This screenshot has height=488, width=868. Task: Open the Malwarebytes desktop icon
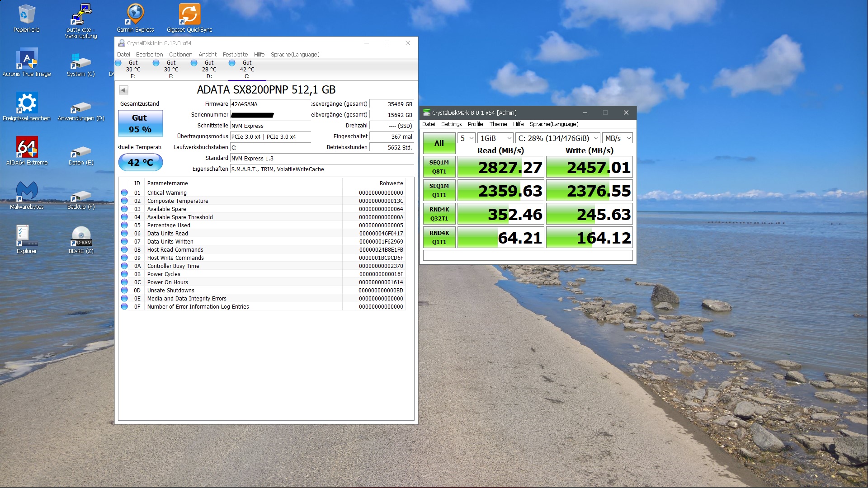[27, 195]
